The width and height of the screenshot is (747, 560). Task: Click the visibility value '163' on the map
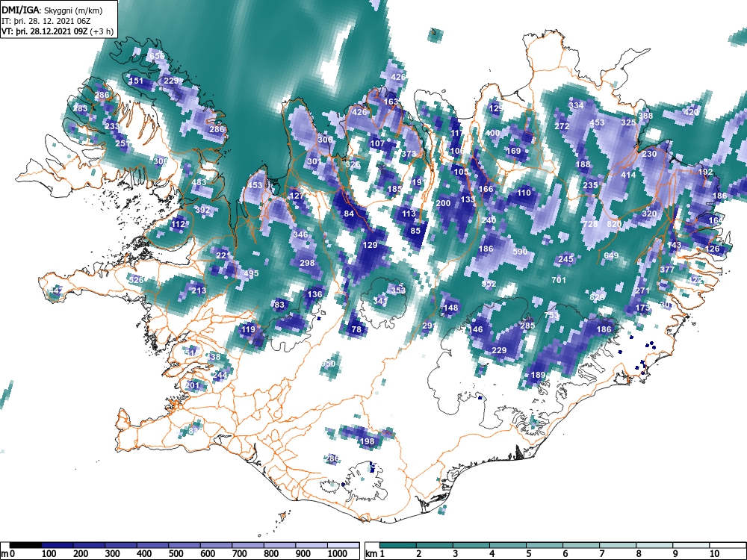tap(391, 102)
